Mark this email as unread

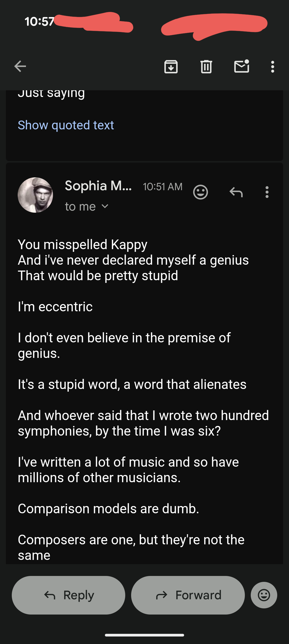tap(242, 66)
